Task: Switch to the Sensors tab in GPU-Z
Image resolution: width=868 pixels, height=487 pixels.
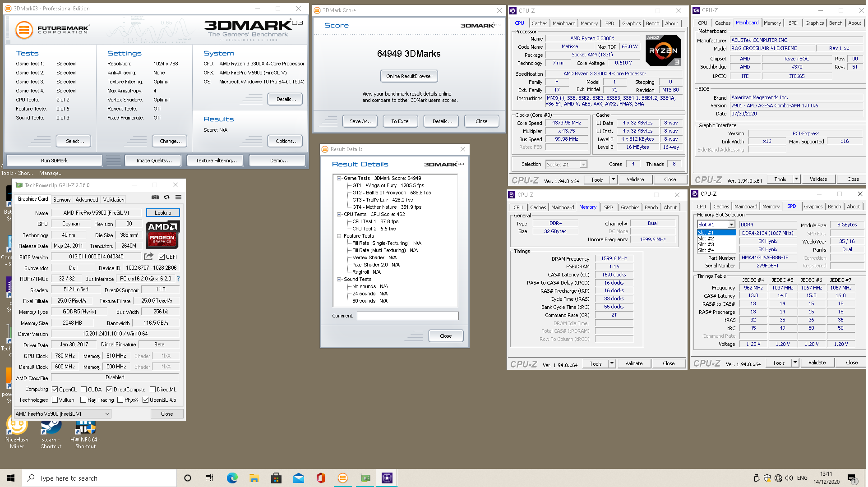Action: tap(62, 200)
